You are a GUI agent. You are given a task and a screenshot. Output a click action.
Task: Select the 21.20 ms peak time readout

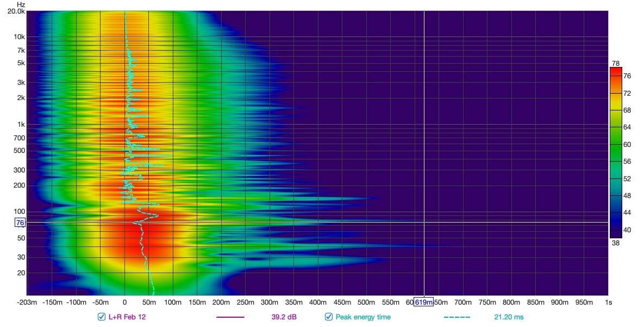(x=509, y=317)
